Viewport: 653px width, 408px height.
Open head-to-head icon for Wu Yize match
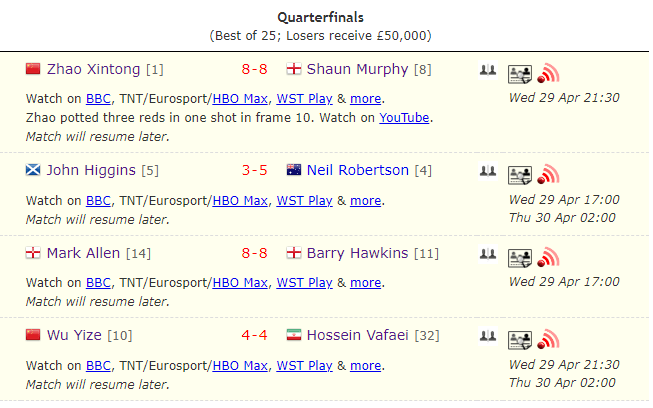coord(487,336)
